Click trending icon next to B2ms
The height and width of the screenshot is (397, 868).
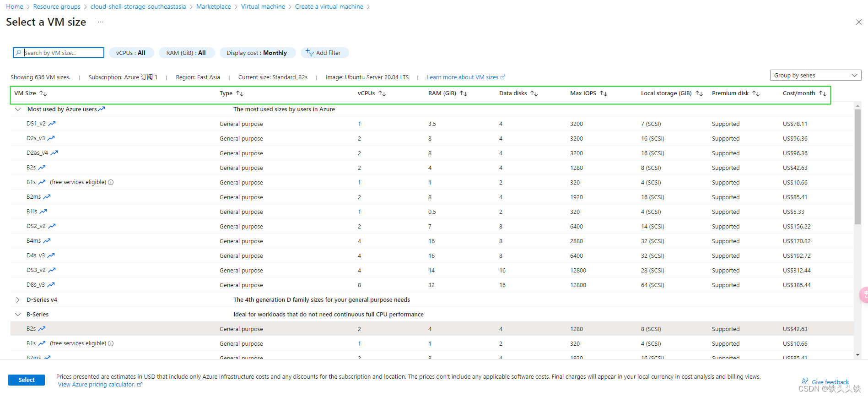(47, 197)
